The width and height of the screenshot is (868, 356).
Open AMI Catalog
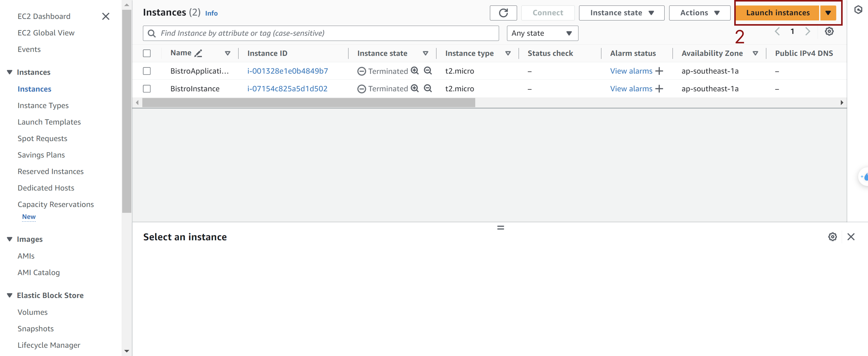click(39, 272)
